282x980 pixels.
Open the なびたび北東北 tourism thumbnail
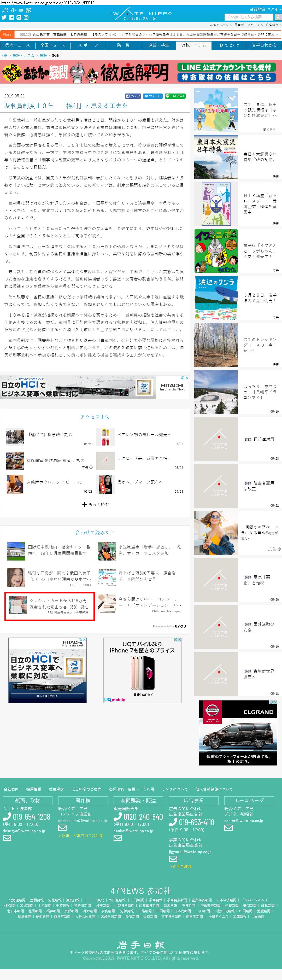(x=216, y=110)
